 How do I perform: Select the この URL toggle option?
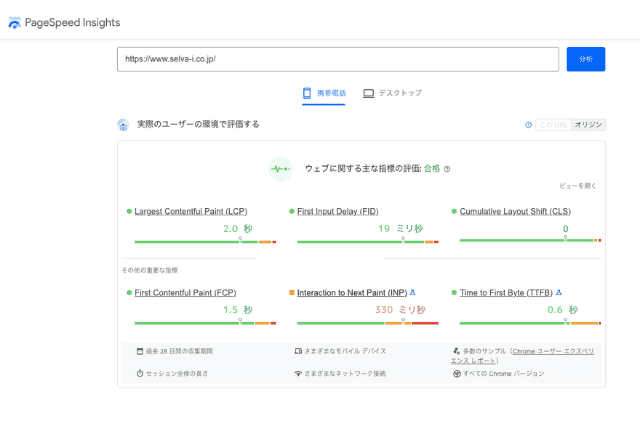(x=553, y=125)
